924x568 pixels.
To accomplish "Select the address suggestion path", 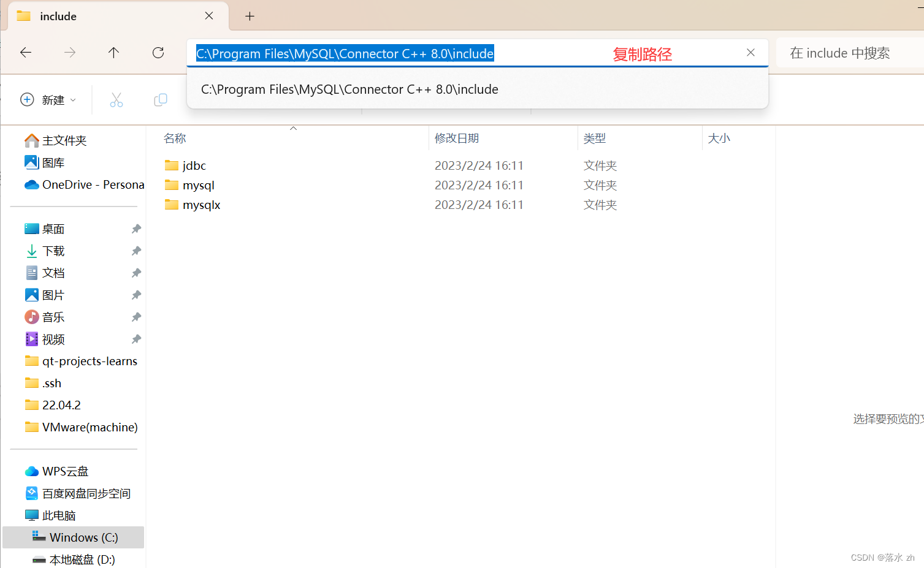I will (349, 89).
